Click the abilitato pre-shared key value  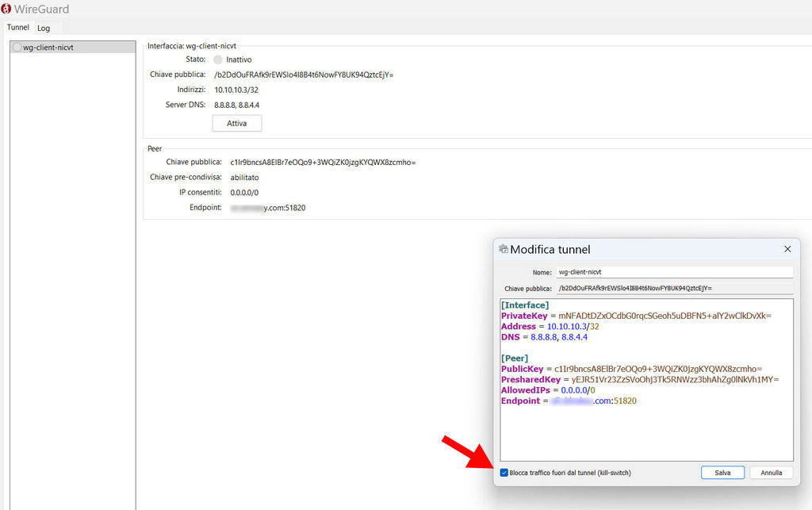[x=244, y=177]
